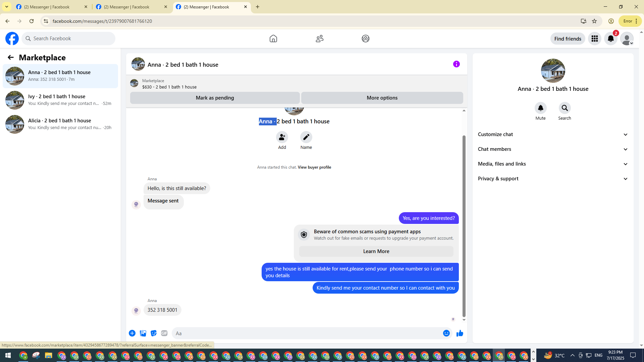Open the View buyer profile link

[314, 167]
